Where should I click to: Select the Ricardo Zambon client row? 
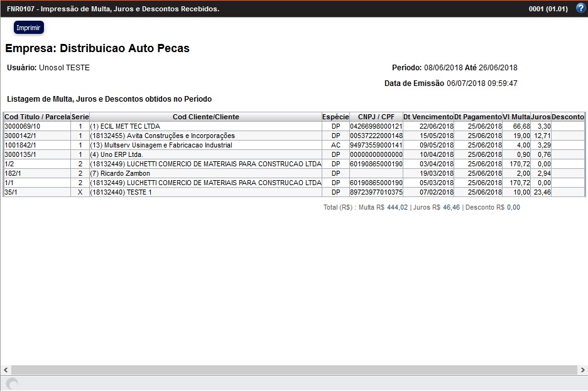205,173
